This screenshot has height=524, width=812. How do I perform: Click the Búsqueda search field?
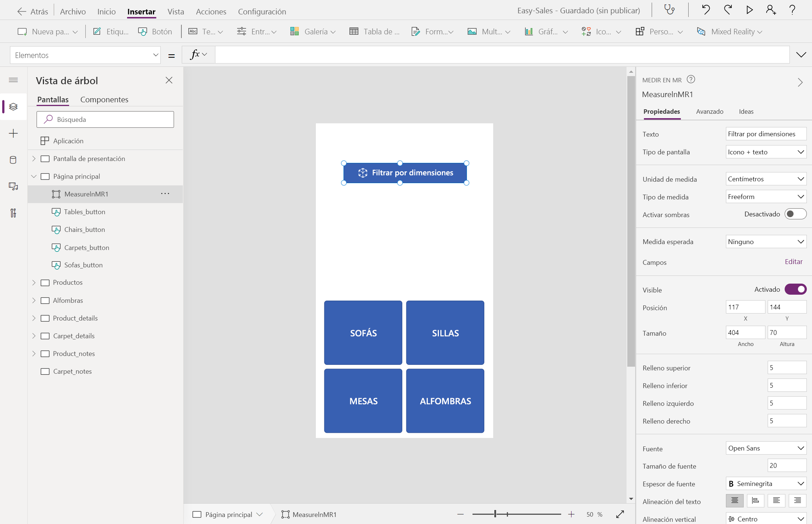coord(105,119)
